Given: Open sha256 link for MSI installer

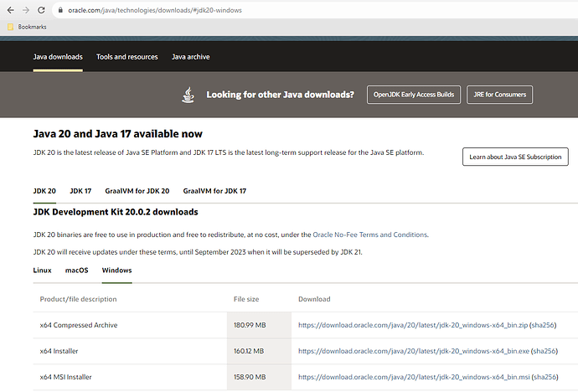Looking at the screenshot, I should point(545,377).
